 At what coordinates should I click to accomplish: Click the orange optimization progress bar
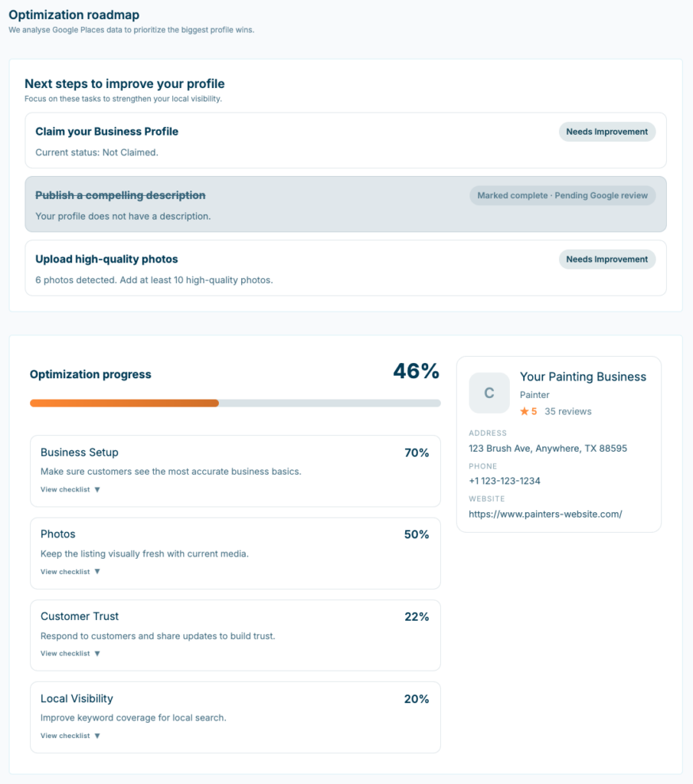(124, 403)
